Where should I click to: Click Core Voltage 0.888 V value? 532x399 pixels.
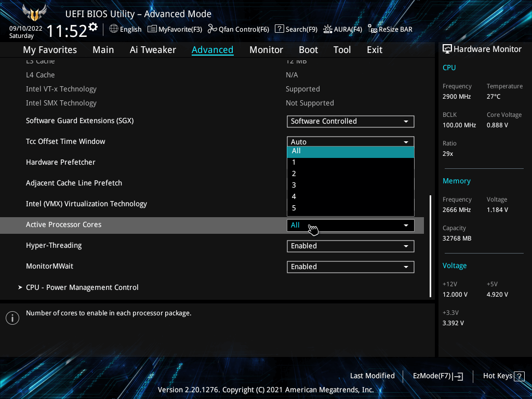coord(497,125)
